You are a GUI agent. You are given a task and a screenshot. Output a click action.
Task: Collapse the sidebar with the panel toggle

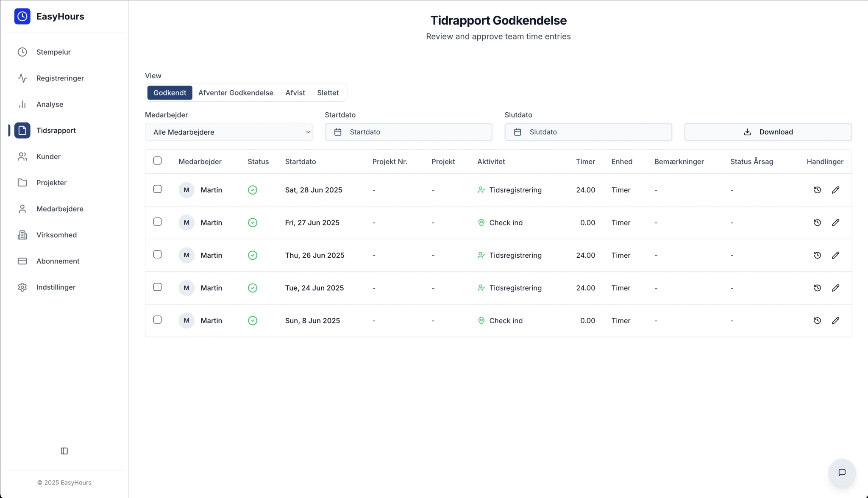coord(64,451)
